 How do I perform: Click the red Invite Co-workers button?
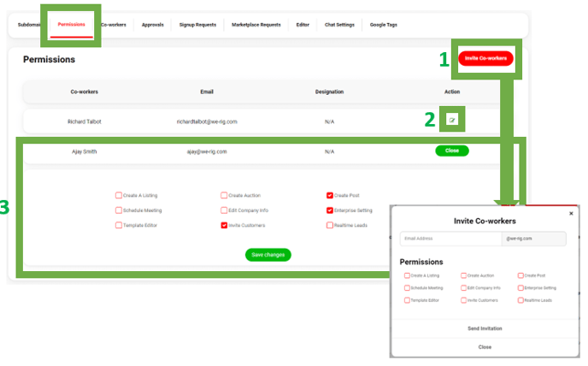(484, 58)
